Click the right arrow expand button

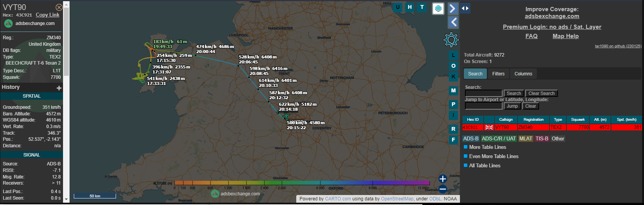[x=453, y=8]
